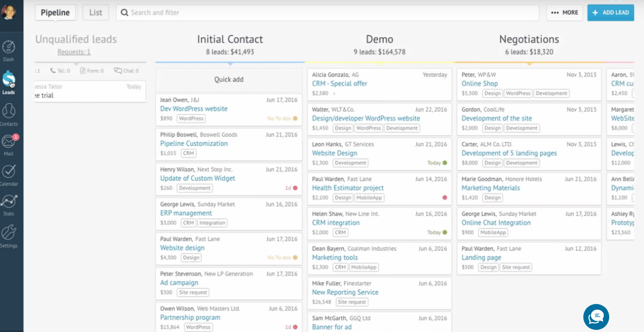Click red status dot on Health Estimator project
The width and height of the screenshot is (644, 332).
pyautogui.click(x=445, y=197)
